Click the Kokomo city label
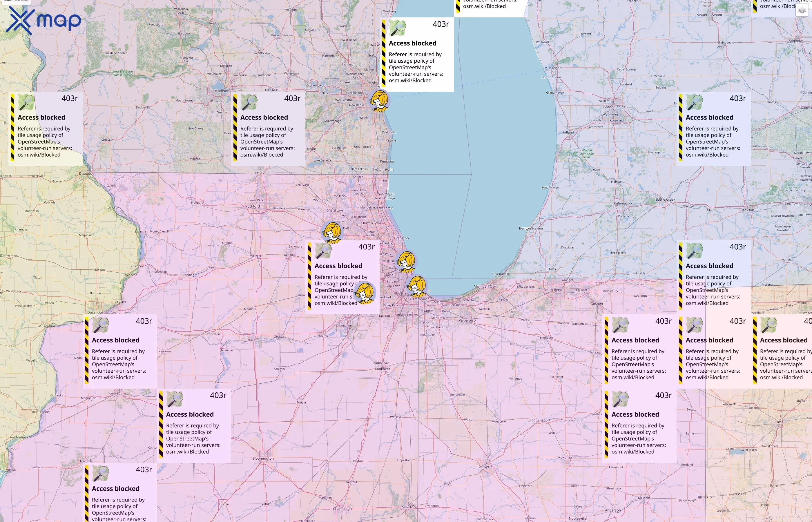This screenshot has width=812, height=522. pos(565,457)
